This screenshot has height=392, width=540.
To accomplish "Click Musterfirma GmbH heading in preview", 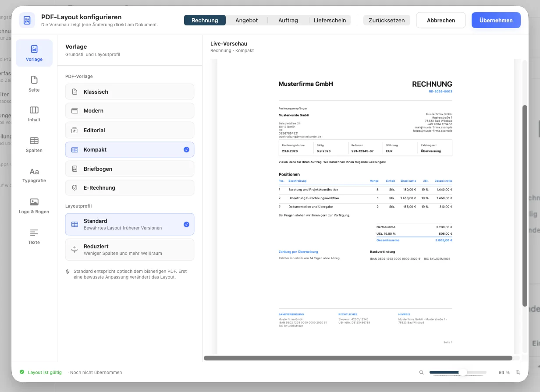I will [x=306, y=84].
